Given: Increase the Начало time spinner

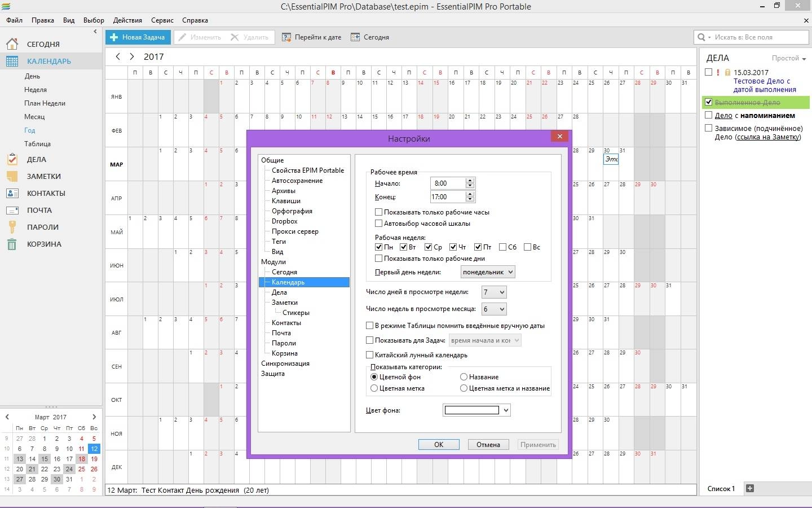Looking at the screenshot, I should [470, 181].
